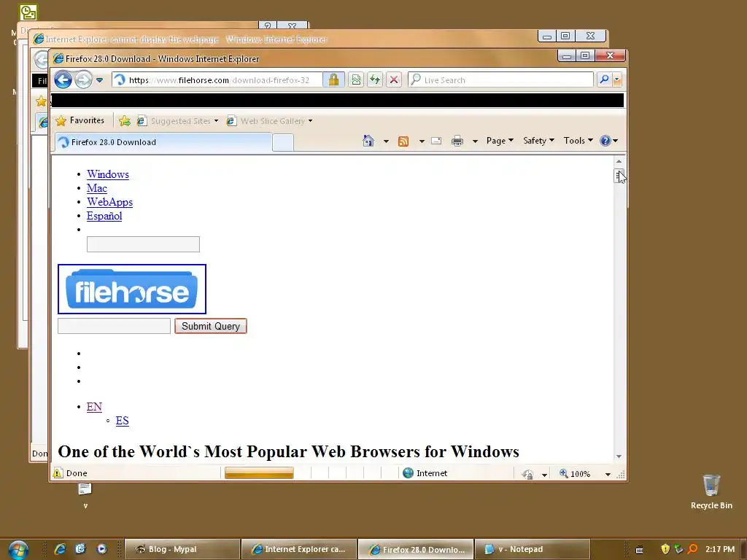
Task: Click the filehorse.com address bar
Action: [217, 79]
